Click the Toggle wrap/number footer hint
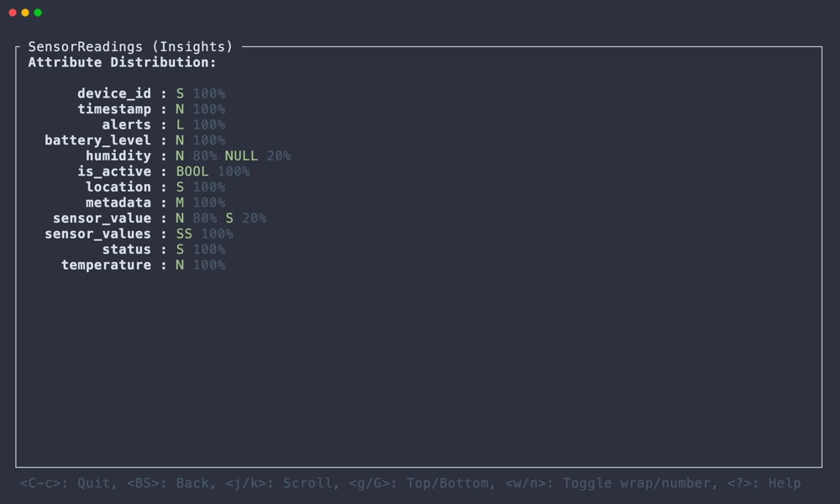 pos(621,483)
